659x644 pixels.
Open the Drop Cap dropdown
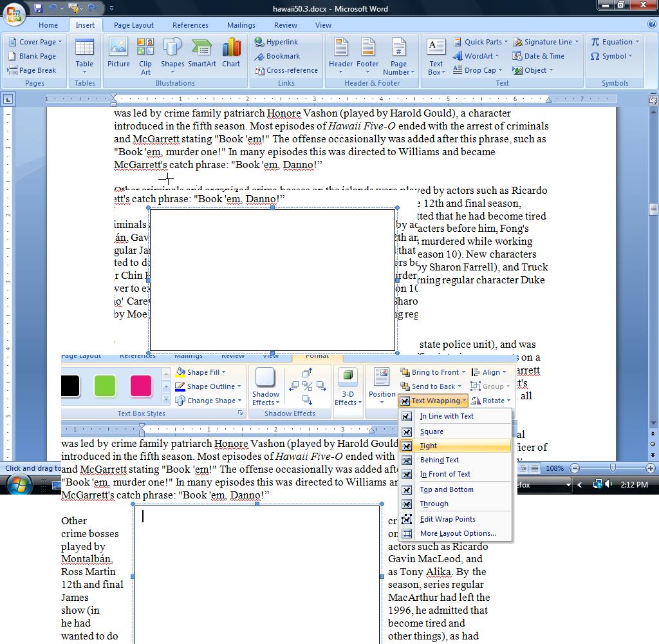click(x=478, y=70)
